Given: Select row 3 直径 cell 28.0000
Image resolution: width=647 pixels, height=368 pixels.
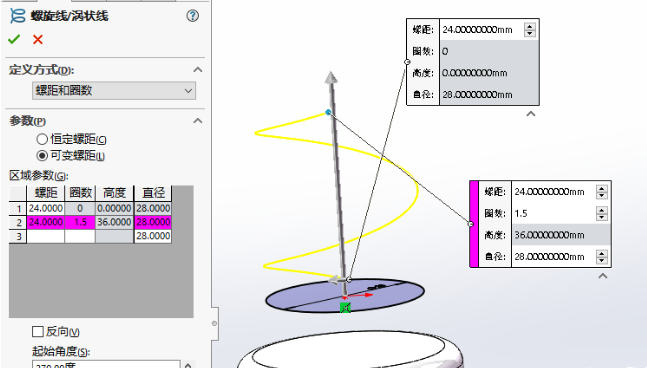Looking at the screenshot, I should [153, 236].
